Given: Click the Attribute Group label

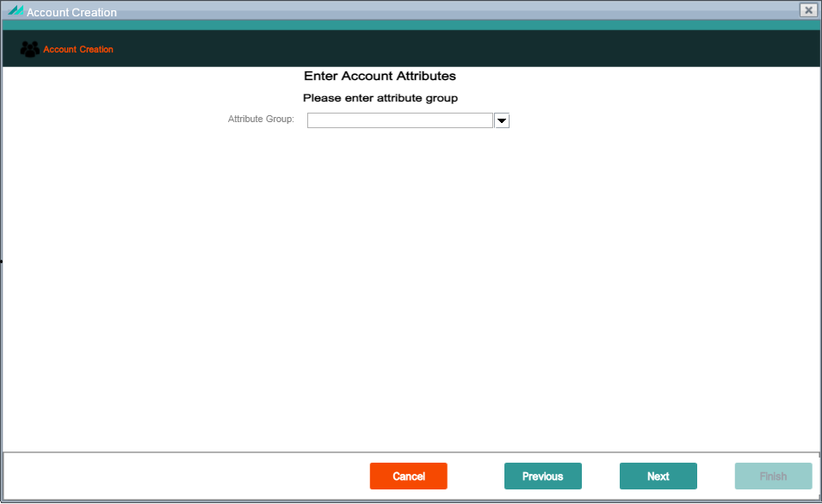Looking at the screenshot, I should 261,119.
